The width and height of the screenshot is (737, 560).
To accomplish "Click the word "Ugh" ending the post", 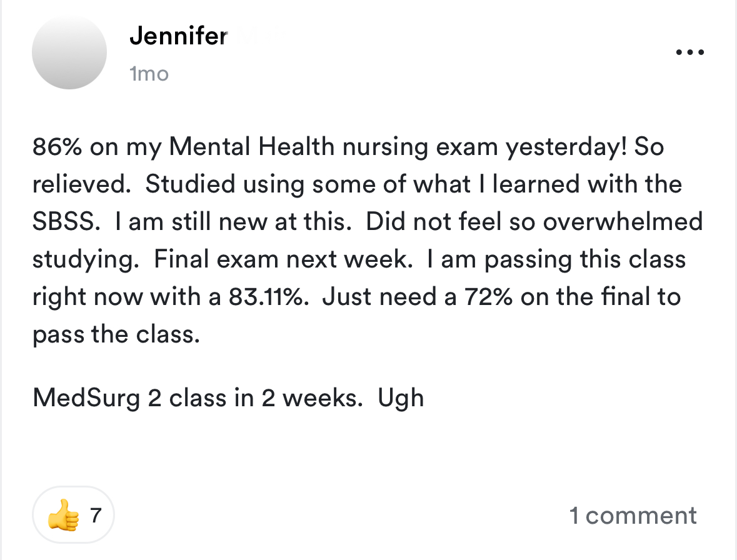I will point(401,397).
